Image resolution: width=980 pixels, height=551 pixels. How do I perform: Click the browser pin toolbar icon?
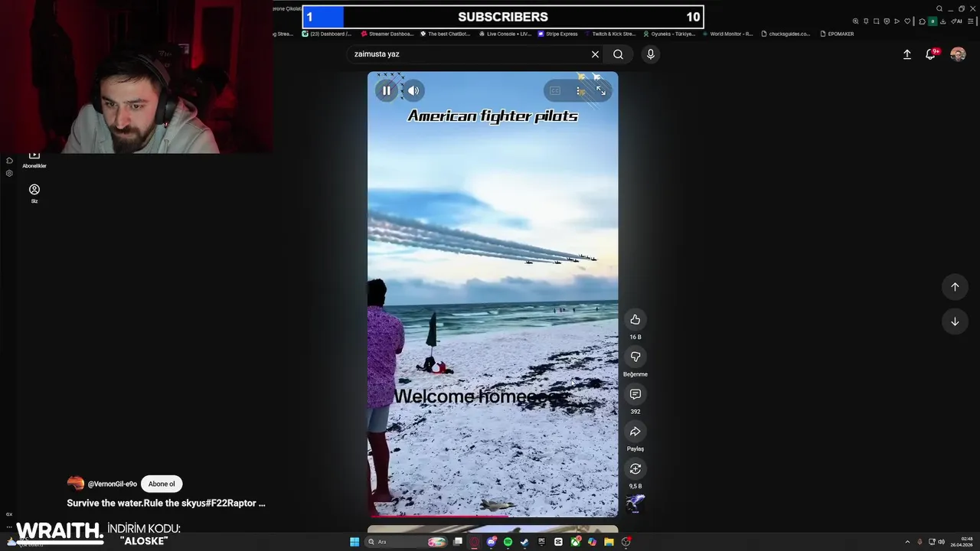pos(866,21)
